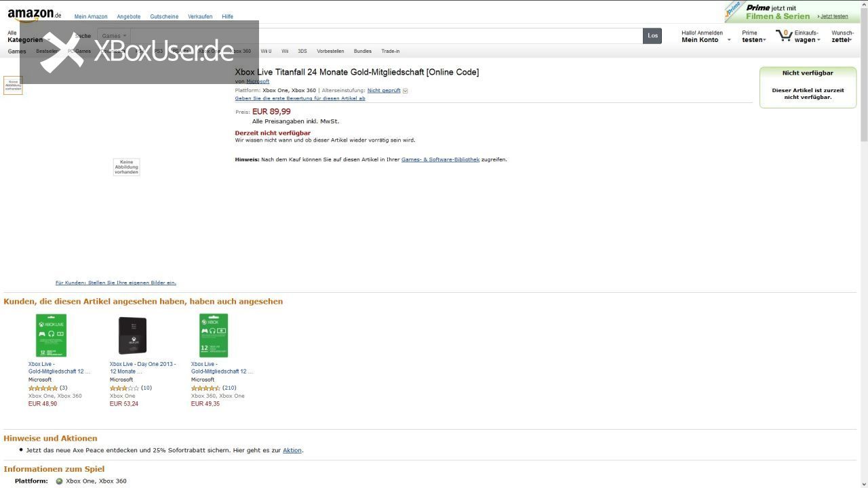
Task: Click the vertical page scrollbar
Action: [x=864, y=244]
